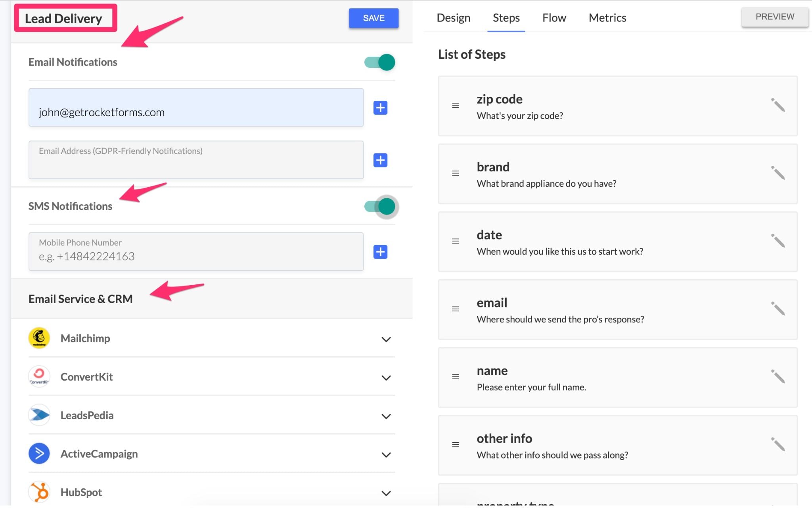Viewport: 812px width, 520px height.
Task: Click the drag handle of the date step
Action: (456, 241)
